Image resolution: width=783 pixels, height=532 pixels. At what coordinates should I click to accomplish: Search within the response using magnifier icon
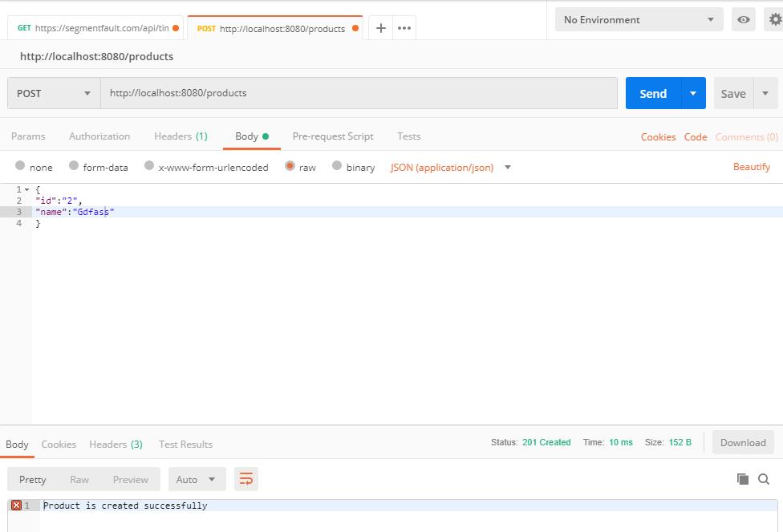[763, 477]
